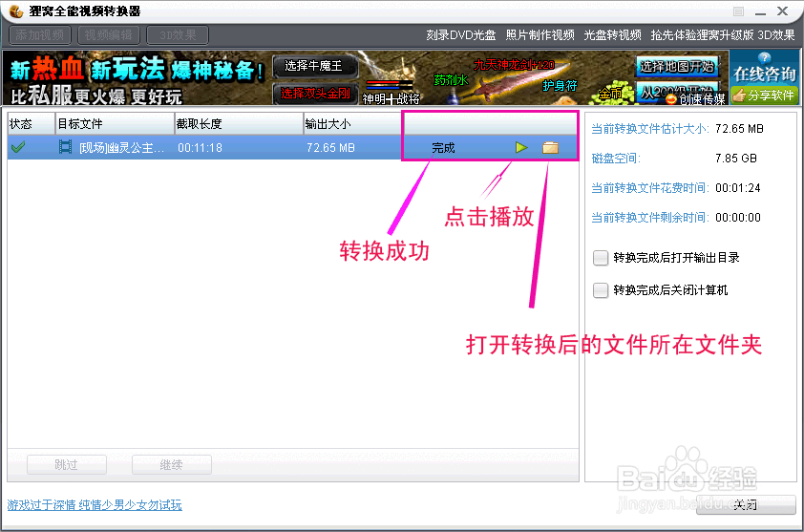This screenshot has width=804, height=532.
Task: Click 磁盘空间 value 7.85 GB
Action: click(736, 159)
